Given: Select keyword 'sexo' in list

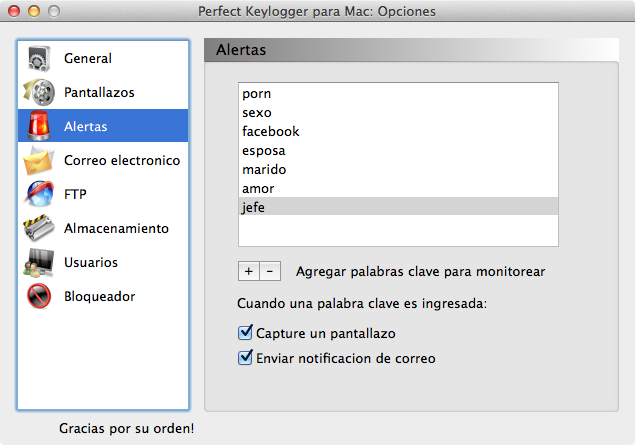Looking at the screenshot, I should coord(398,113).
